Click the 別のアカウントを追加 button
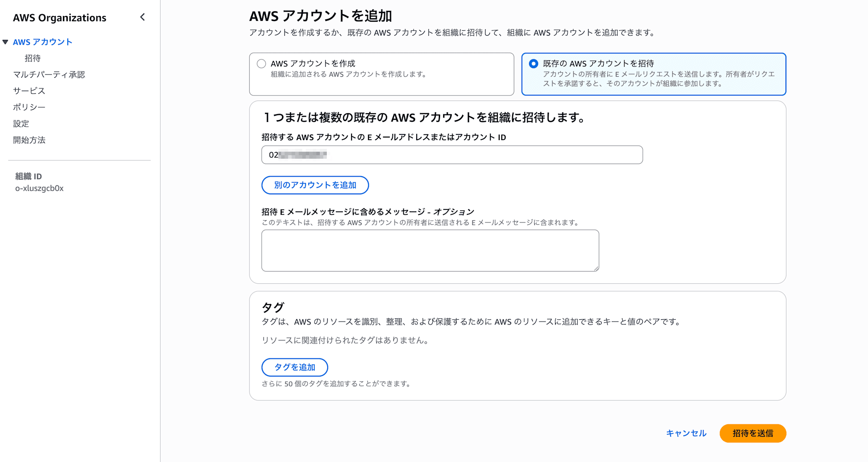The height and width of the screenshot is (462, 868). (x=315, y=185)
